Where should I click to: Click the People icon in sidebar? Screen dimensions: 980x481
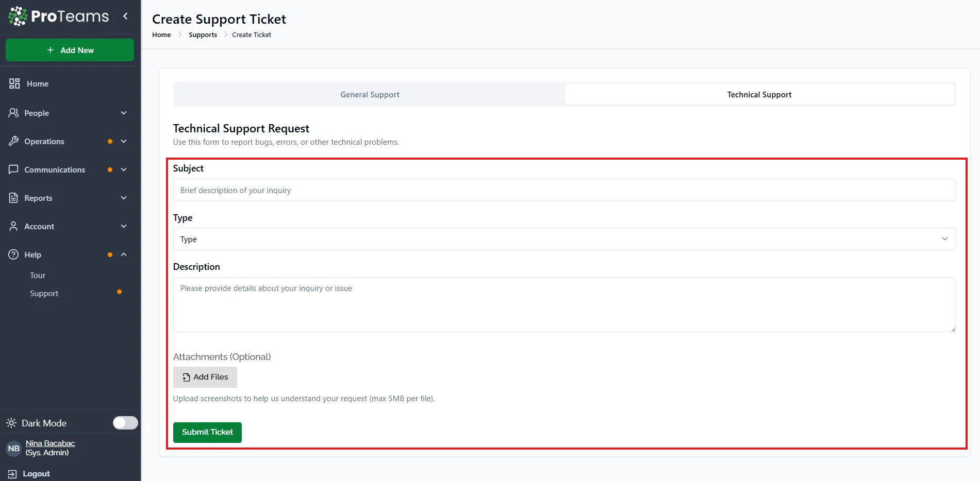(14, 113)
